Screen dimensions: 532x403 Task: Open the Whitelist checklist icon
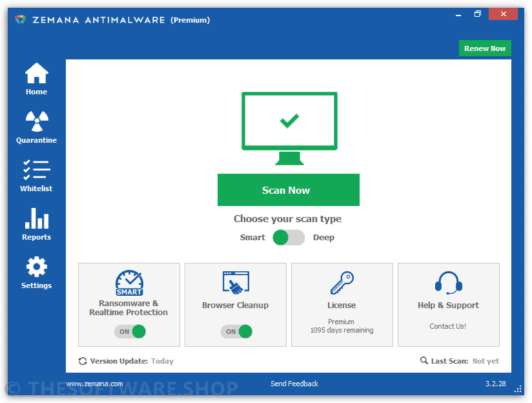point(36,170)
